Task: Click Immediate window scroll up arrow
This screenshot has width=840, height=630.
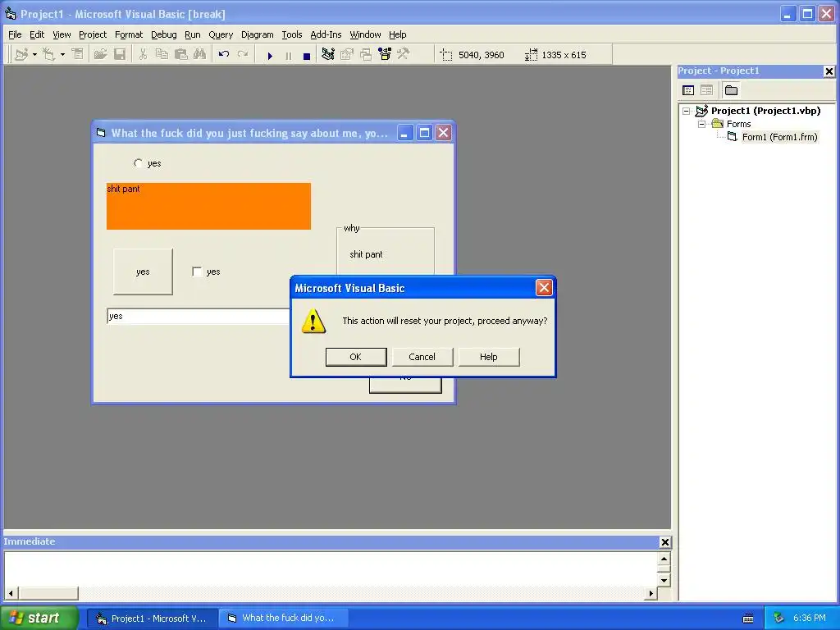Action: pos(664,559)
